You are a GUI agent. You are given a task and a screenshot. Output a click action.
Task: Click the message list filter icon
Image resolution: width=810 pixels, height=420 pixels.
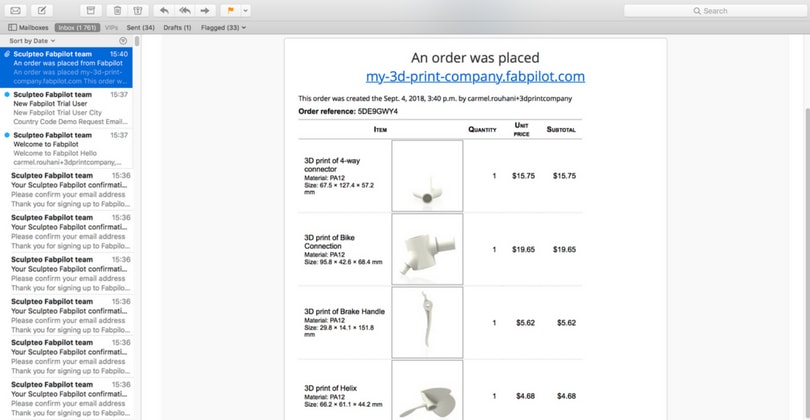[x=123, y=41]
